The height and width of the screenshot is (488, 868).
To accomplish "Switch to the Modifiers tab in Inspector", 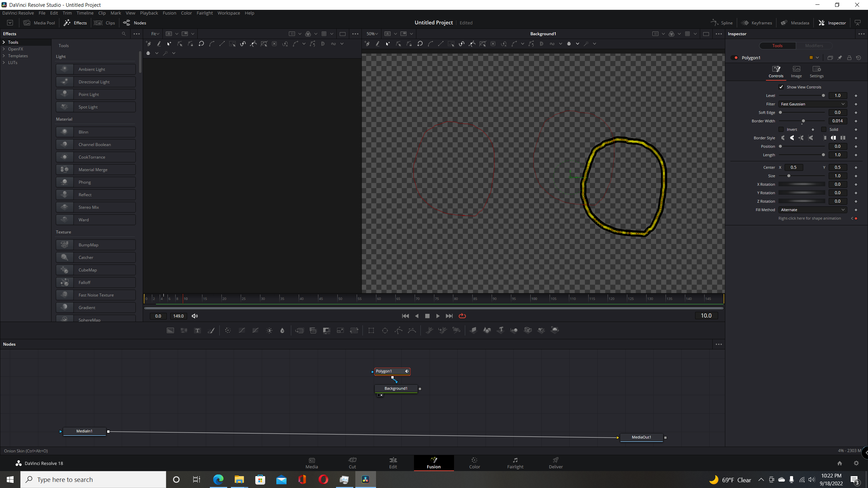I will [814, 45].
